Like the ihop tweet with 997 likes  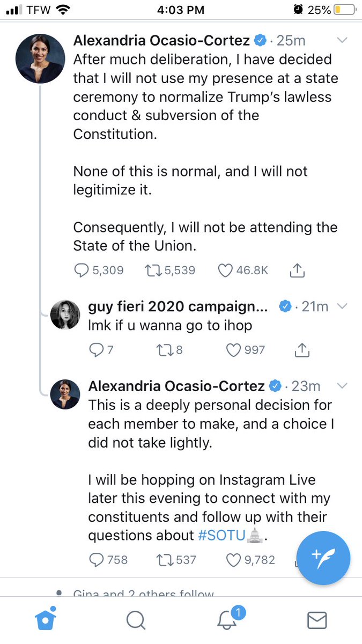(233, 350)
